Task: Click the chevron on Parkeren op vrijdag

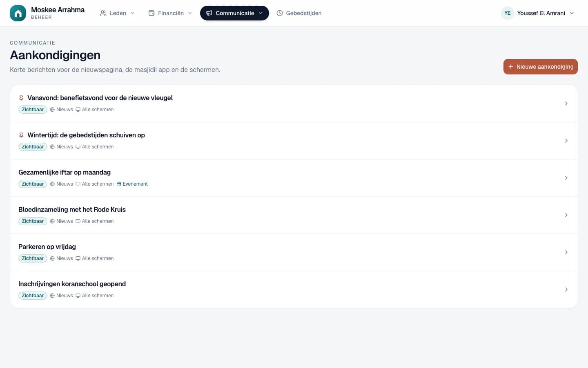Action: [566, 252]
